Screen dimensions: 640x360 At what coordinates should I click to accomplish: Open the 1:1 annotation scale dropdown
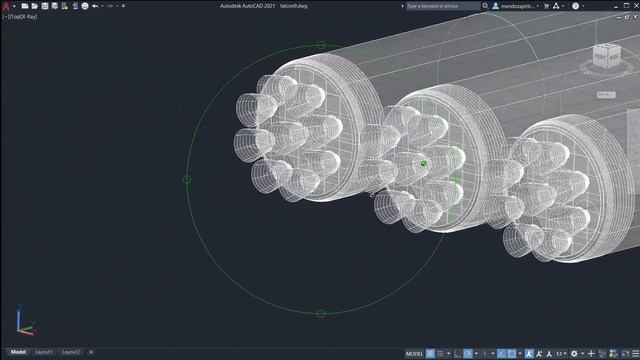pyautogui.click(x=560, y=353)
